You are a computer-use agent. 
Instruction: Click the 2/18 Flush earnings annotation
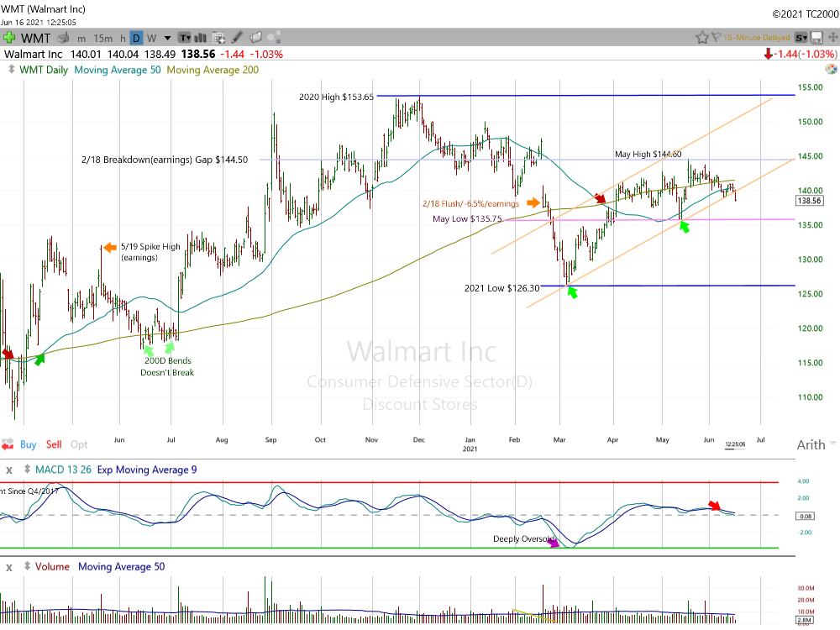coord(471,203)
